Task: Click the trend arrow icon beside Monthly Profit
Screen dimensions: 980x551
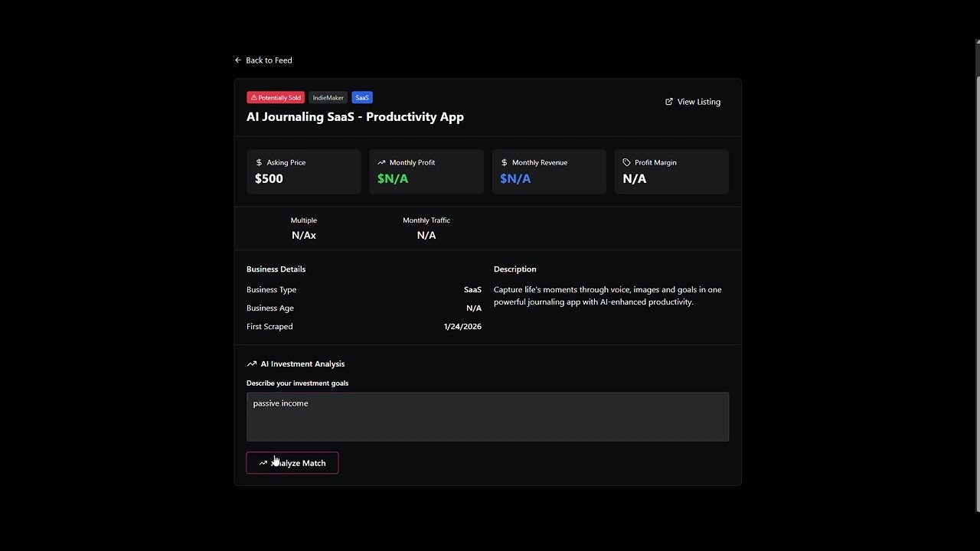Action: 381,162
